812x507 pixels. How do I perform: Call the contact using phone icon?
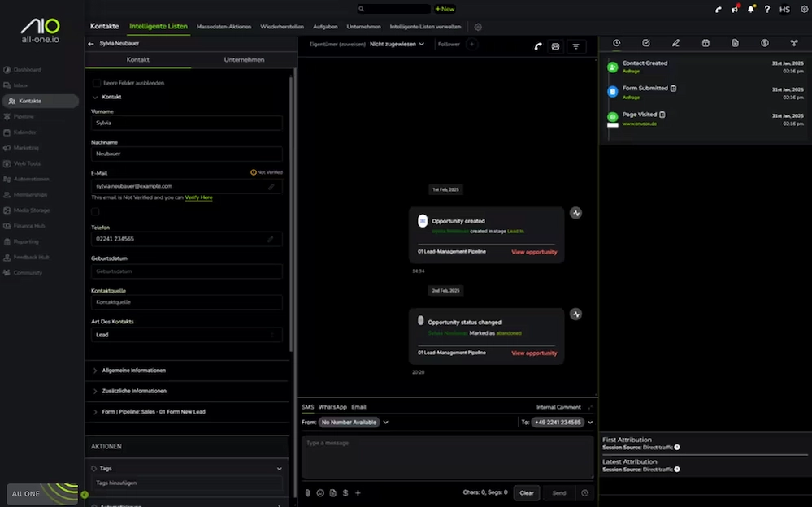tap(538, 46)
